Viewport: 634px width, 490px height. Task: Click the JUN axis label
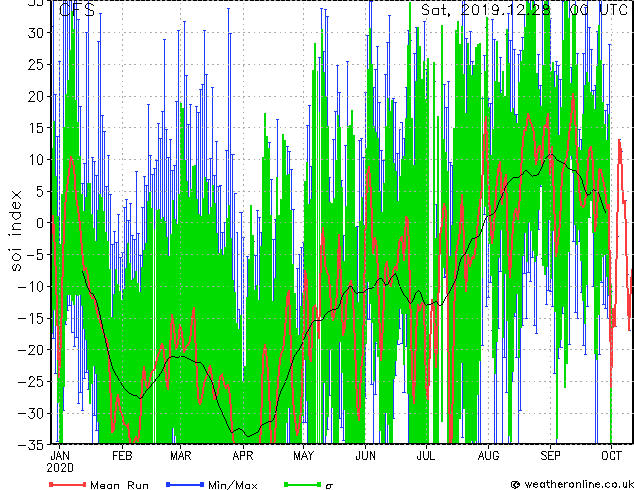[365, 456]
